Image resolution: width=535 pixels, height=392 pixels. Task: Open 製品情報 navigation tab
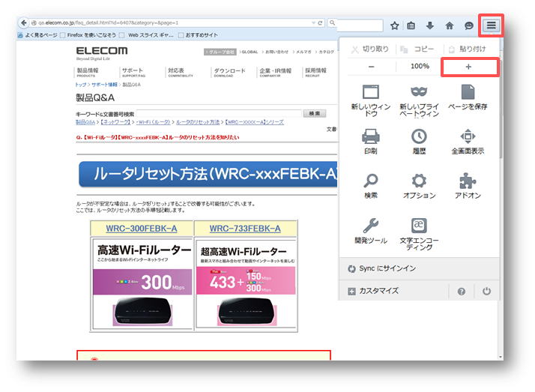(x=88, y=72)
